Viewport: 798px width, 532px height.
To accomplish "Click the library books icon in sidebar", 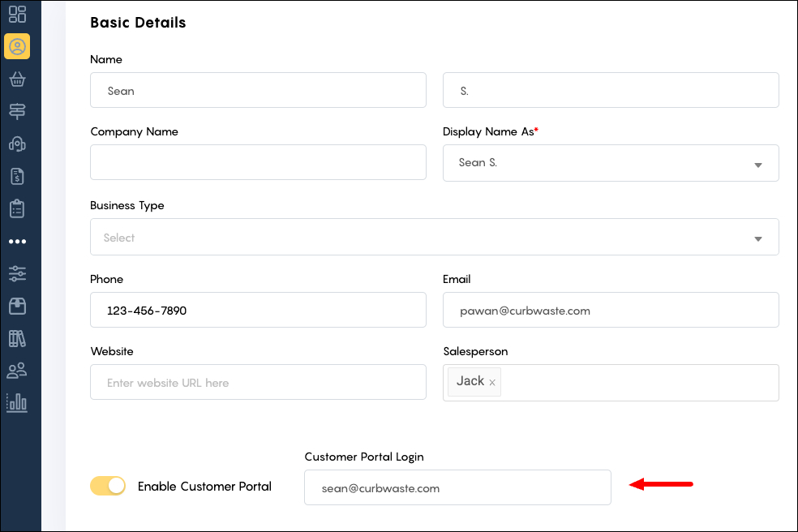I will (18, 338).
